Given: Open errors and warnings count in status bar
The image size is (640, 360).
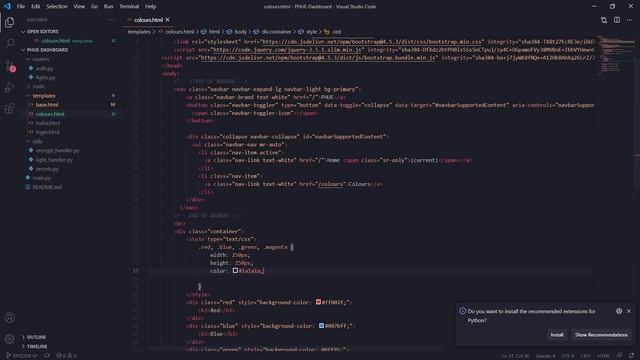Looking at the screenshot, I should [67, 356].
